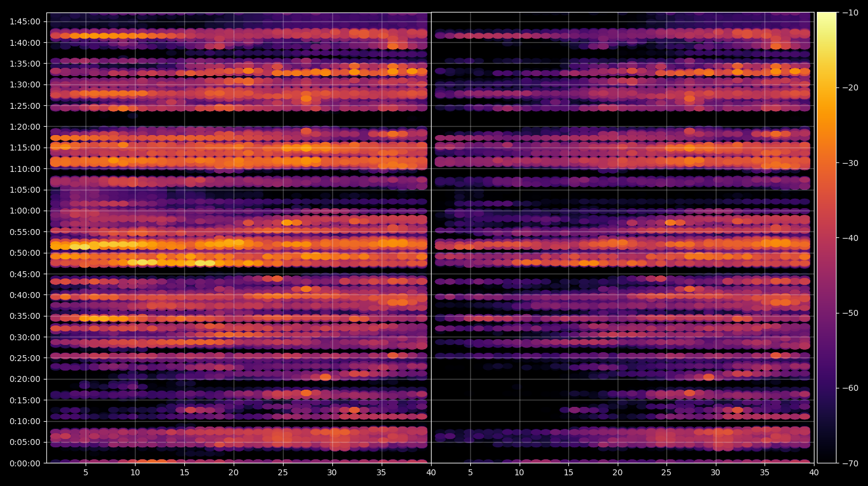Click the −70 colorbar label
868x486 pixels.
[x=850, y=463]
